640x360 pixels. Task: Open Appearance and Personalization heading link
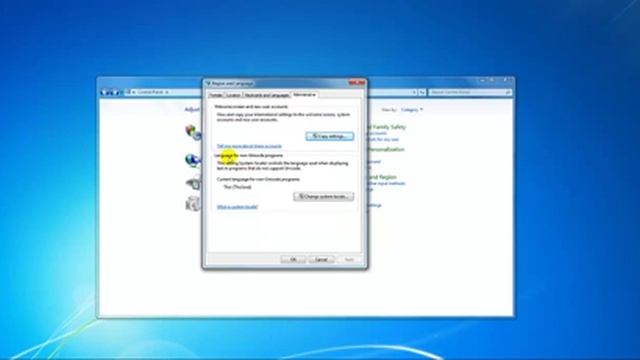pyautogui.click(x=386, y=149)
